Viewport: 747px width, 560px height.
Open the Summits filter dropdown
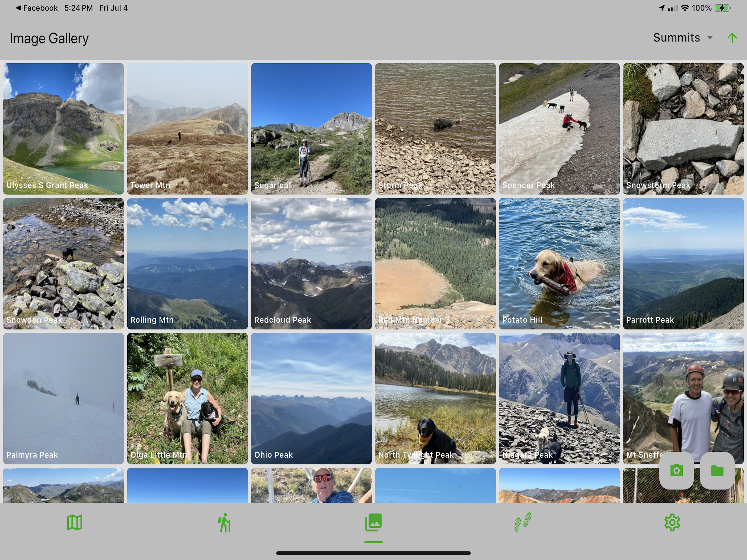683,37
